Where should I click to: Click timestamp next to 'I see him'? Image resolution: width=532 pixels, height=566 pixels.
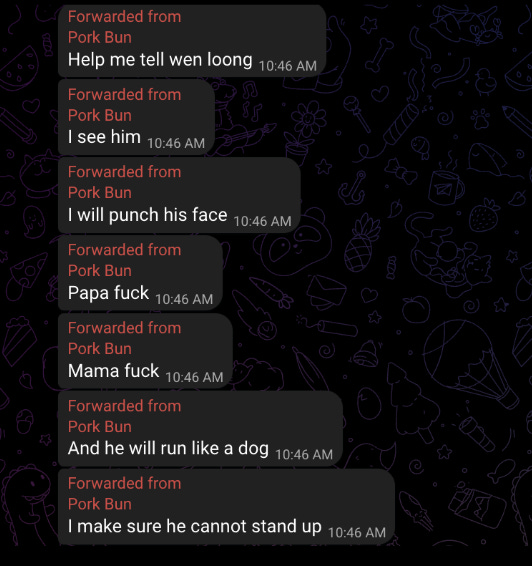176,144
